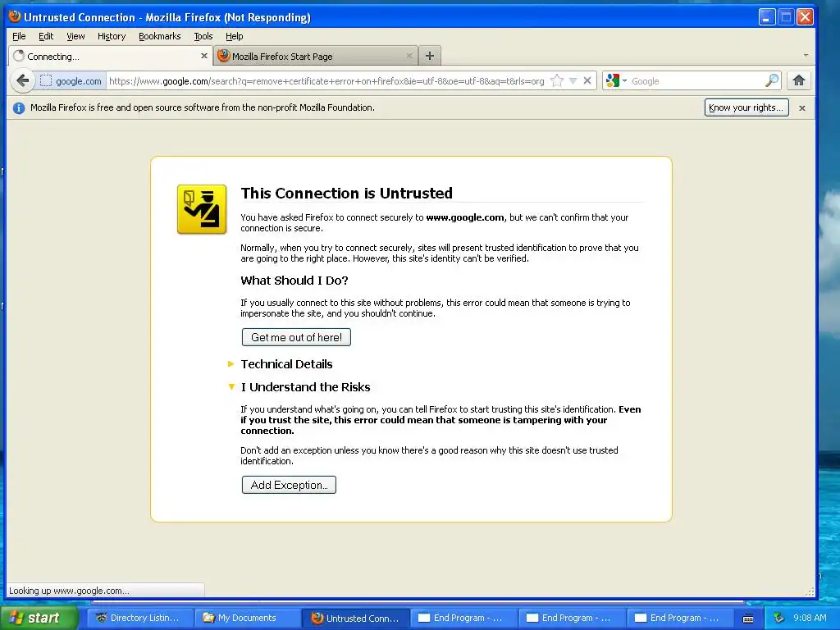
Task: Open the File menu
Action: tap(19, 36)
